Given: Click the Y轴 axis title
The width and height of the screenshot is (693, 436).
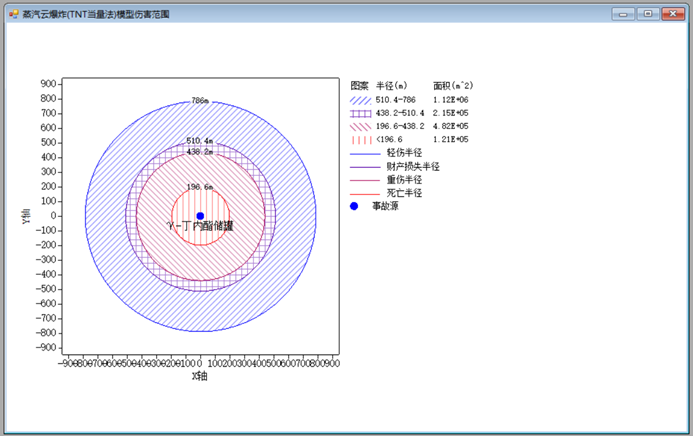Looking at the screenshot, I should 27,216.
